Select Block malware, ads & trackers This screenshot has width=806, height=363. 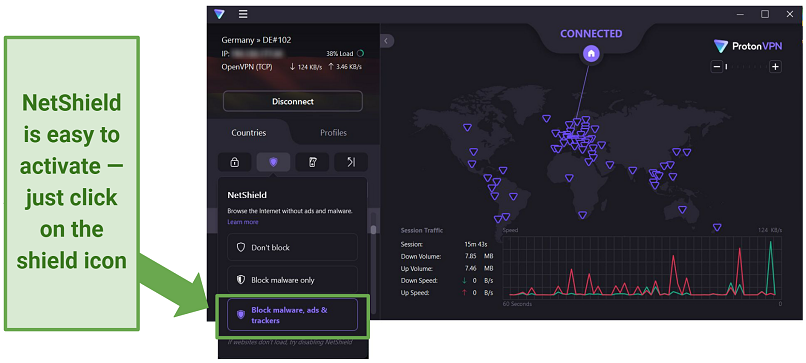[x=292, y=315]
